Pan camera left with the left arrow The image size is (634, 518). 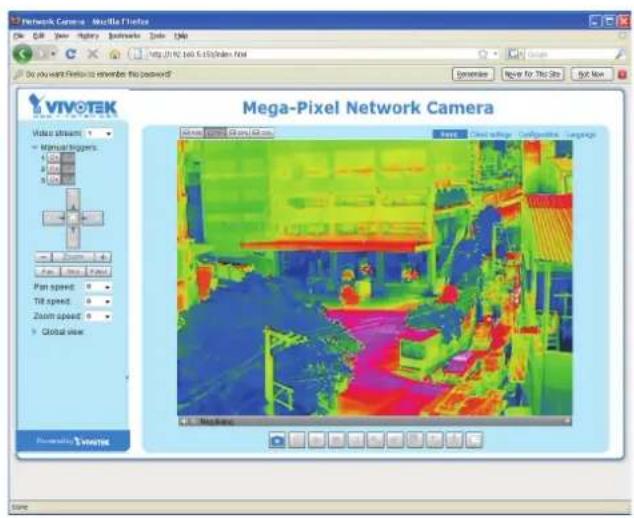[x=53, y=218]
